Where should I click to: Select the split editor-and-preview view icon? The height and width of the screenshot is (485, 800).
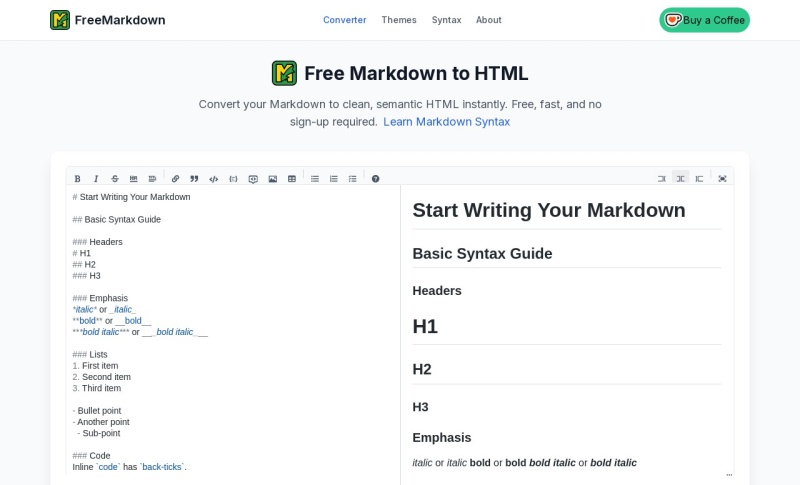pyautogui.click(x=681, y=178)
